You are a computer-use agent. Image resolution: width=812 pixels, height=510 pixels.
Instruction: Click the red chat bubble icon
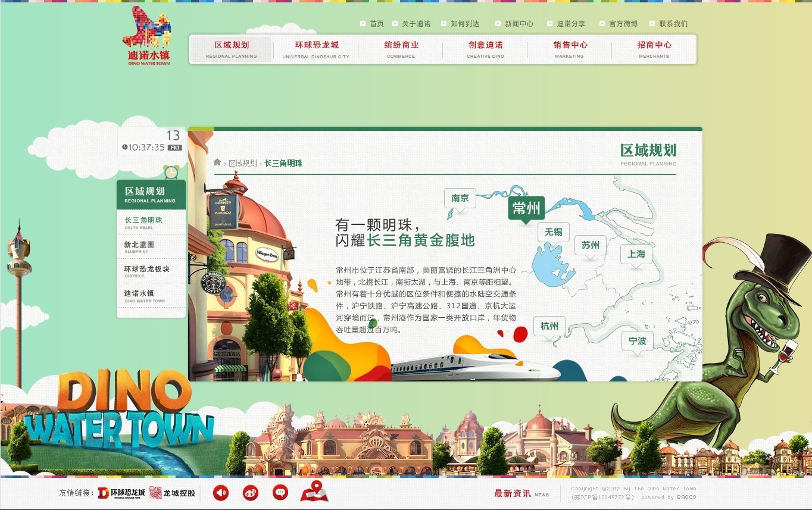(280, 493)
